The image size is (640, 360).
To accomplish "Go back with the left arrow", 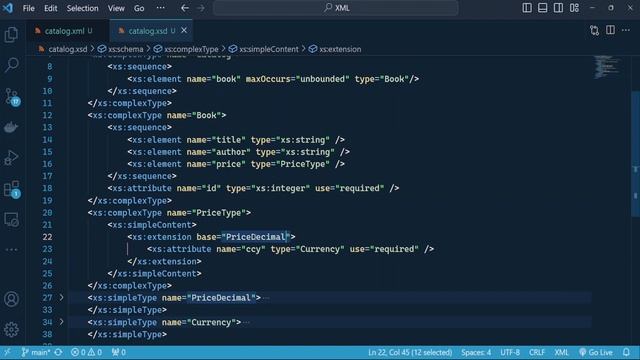I will coord(185,8).
